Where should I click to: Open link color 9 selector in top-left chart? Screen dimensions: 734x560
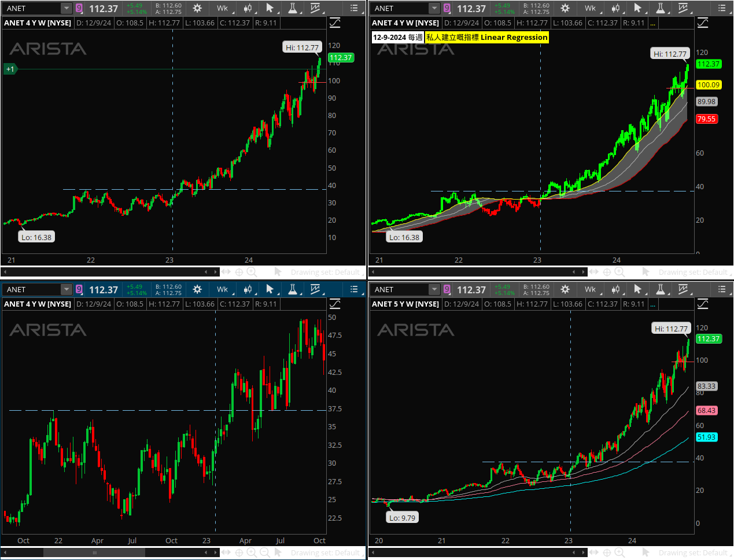click(79, 8)
